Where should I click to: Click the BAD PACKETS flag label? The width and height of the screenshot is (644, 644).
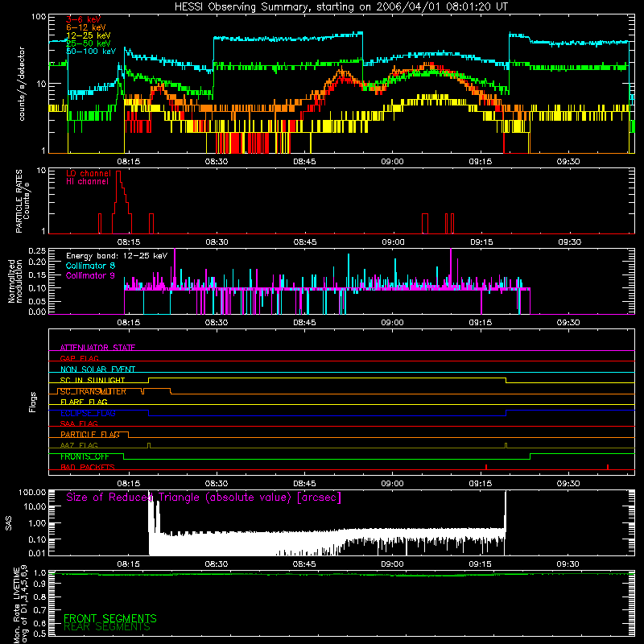click(88, 467)
